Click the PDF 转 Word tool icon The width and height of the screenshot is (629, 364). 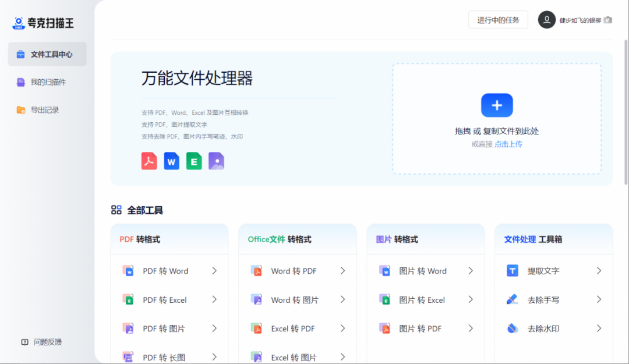click(129, 270)
